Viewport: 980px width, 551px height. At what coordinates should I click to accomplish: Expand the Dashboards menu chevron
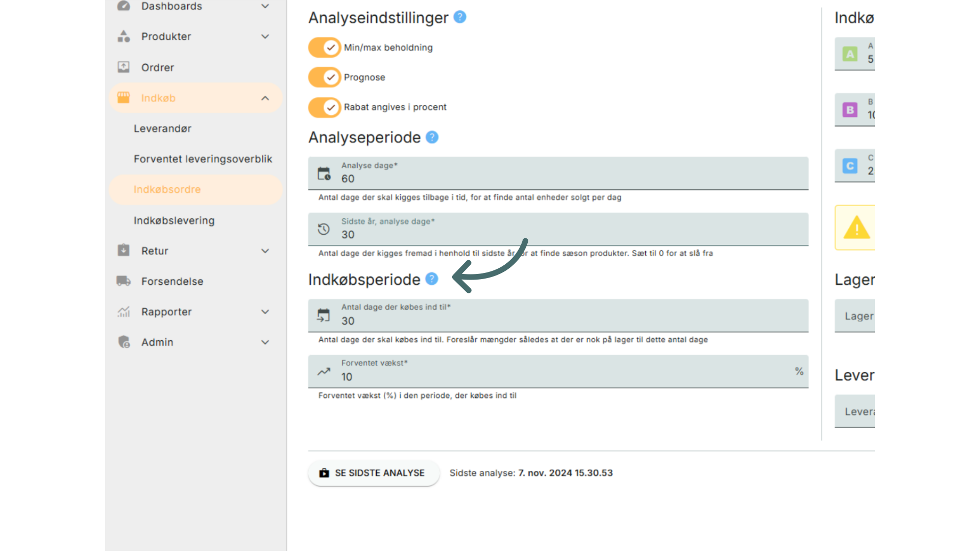265,6
